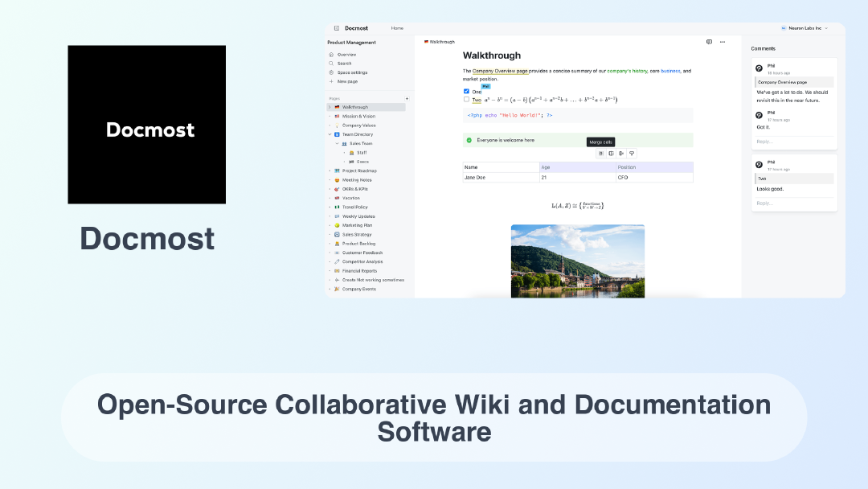Click the Search magnifier in sidebar
The width and height of the screenshot is (868, 489).
point(331,64)
